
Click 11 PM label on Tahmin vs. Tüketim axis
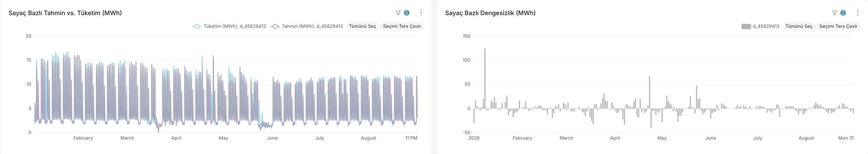[x=411, y=138]
